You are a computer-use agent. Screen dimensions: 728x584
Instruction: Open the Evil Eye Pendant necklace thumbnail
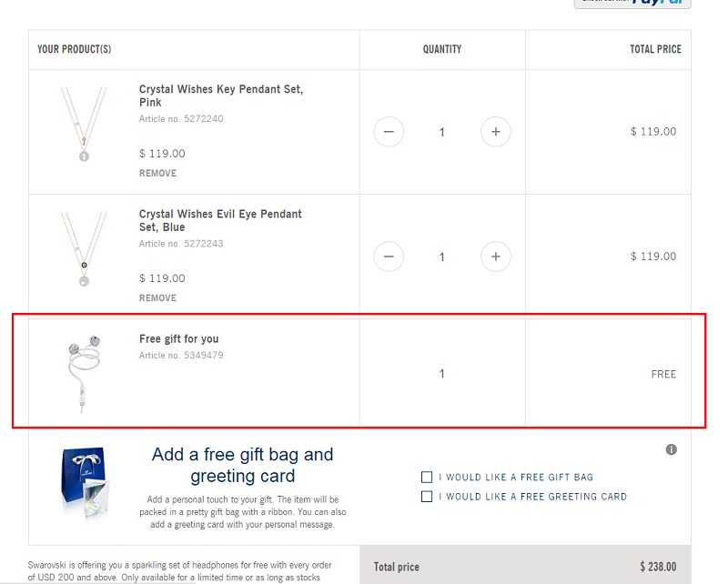84,249
